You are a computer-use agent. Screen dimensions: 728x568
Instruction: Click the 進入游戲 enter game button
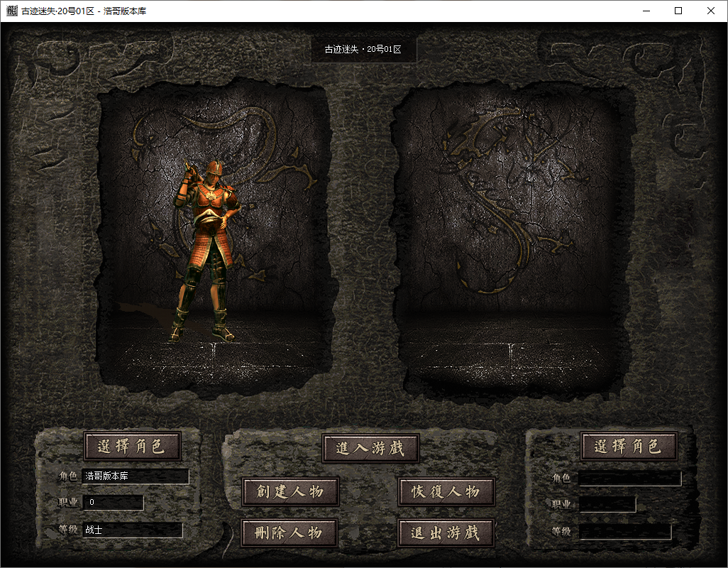(370, 448)
